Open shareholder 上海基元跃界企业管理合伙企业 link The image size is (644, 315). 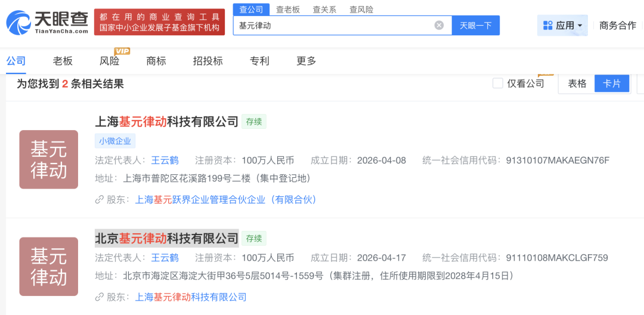(227, 200)
